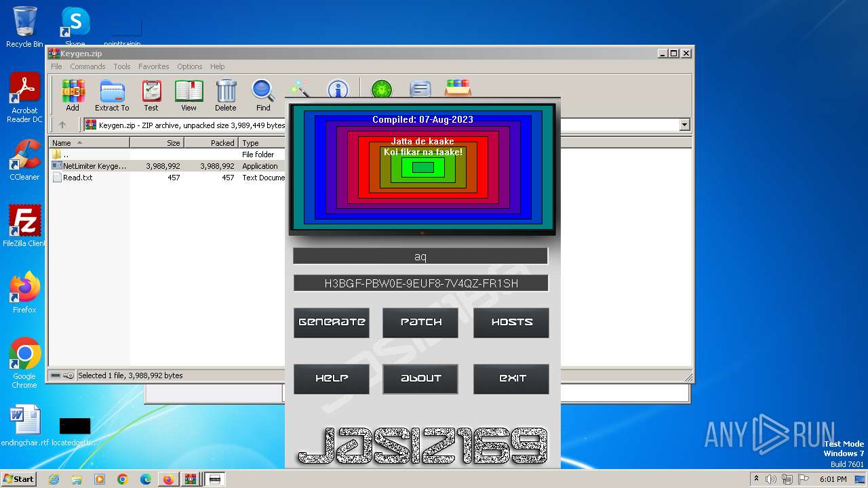Select the NetLimiter Keygen application row

(x=167, y=166)
